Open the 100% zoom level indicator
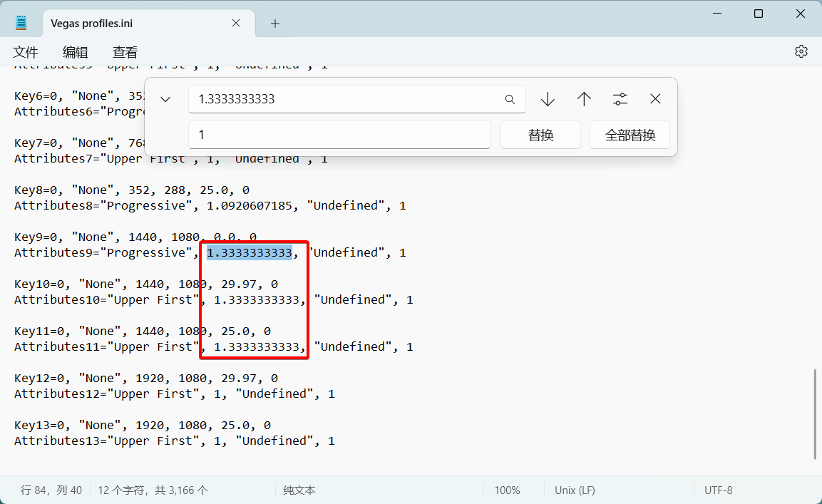Screen dimensions: 822x504 coord(507,490)
